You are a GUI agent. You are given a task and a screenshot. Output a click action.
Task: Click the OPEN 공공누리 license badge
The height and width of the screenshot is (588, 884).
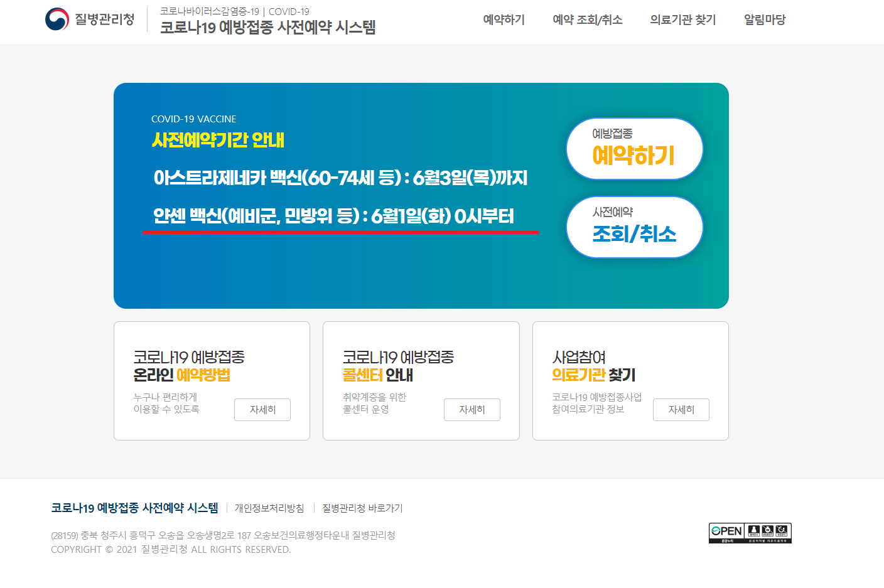[x=750, y=533]
